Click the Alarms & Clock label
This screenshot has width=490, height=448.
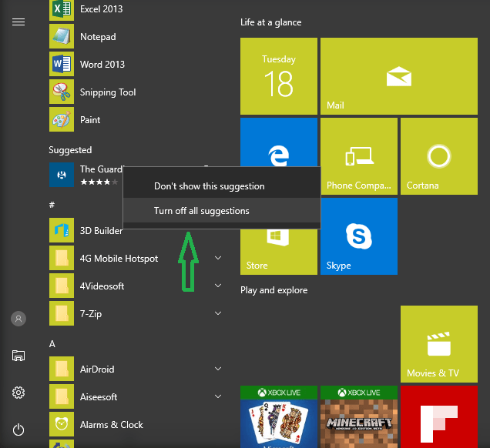[112, 425]
